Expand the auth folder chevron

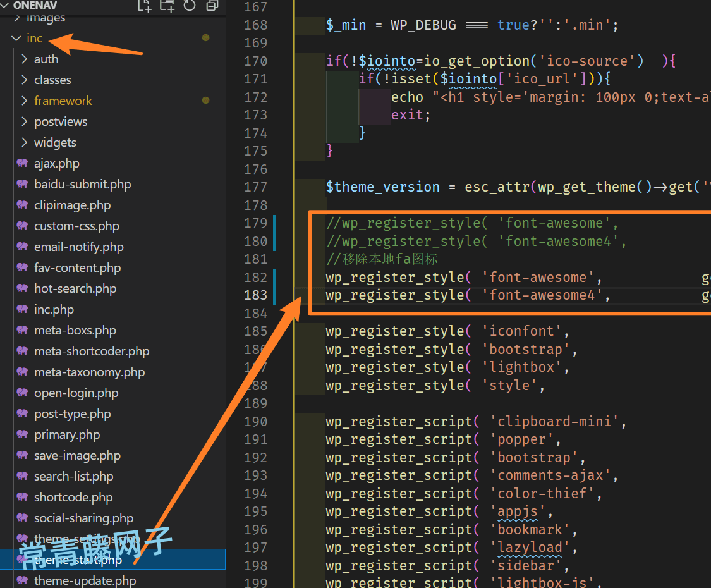25,59
